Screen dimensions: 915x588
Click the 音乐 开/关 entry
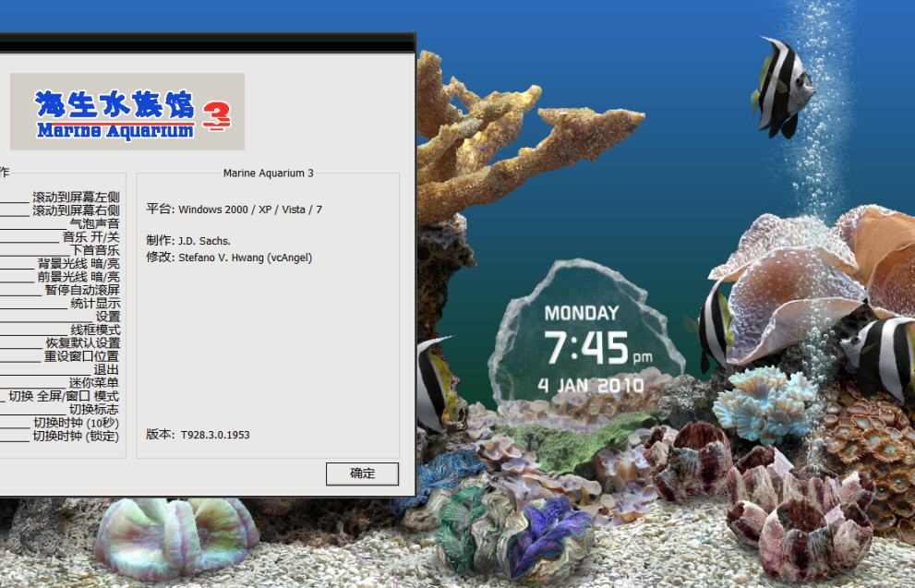91,237
